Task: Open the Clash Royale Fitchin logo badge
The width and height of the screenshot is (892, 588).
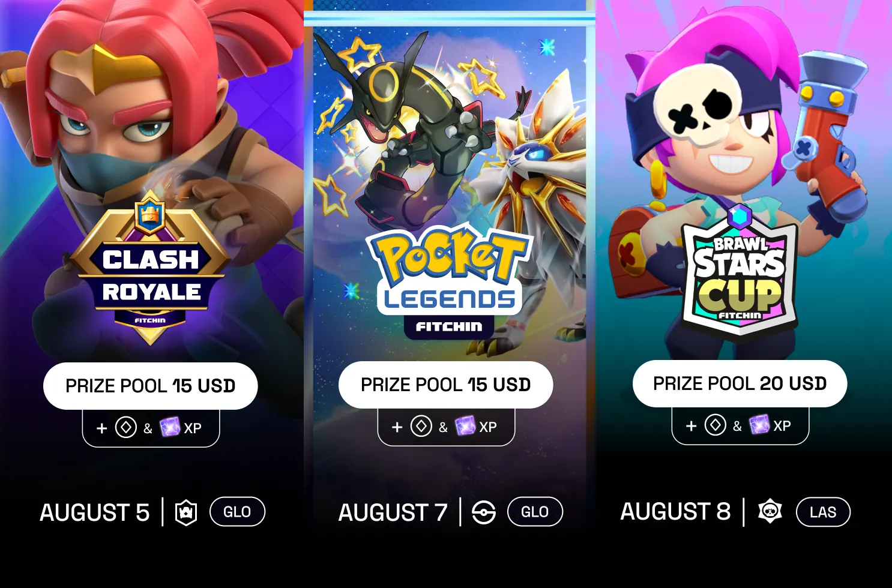Action: coord(150,268)
